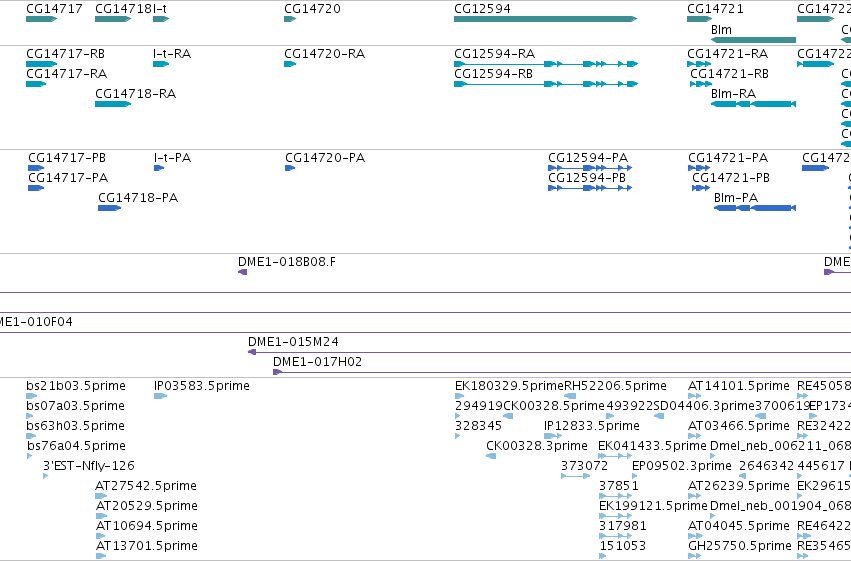
Task: Select the 3'EST-Nfly-126 label
Action: [x=89, y=467]
